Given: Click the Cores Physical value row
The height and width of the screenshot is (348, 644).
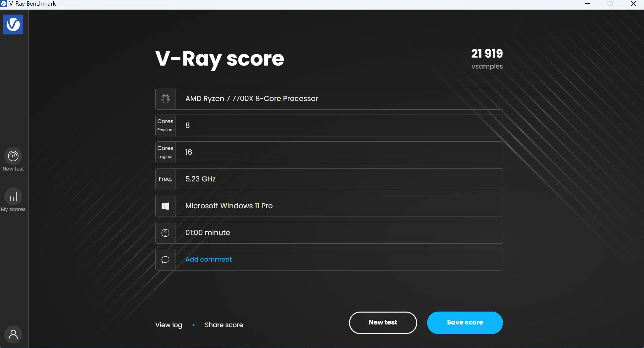Looking at the screenshot, I should (x=329, y=125).
